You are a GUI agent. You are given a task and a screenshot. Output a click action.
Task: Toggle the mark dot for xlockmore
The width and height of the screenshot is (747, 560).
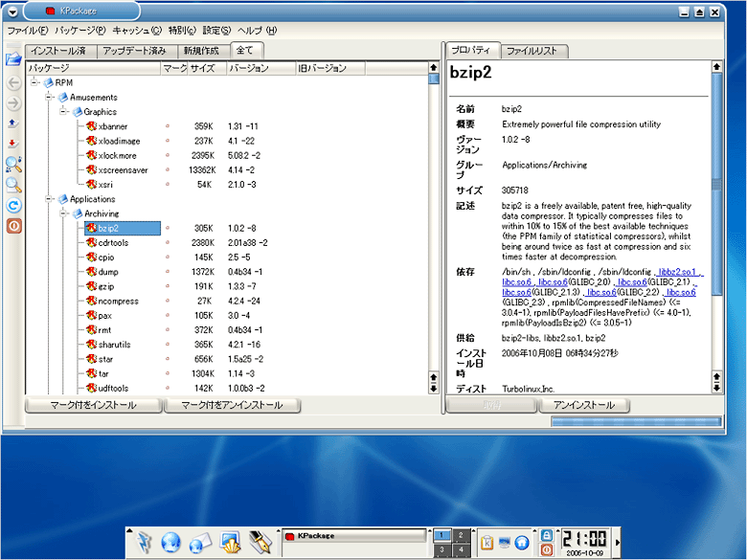pyautogui.click(x=168, y=155)
